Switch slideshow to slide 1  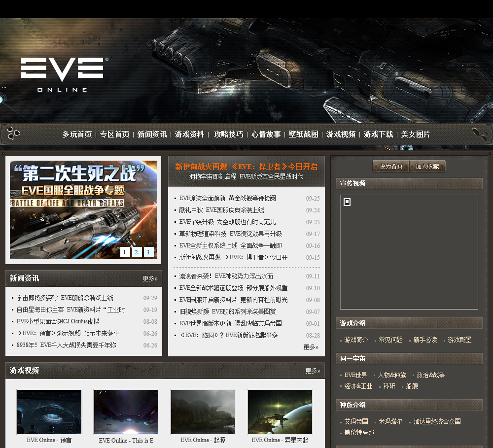[125, 252]
